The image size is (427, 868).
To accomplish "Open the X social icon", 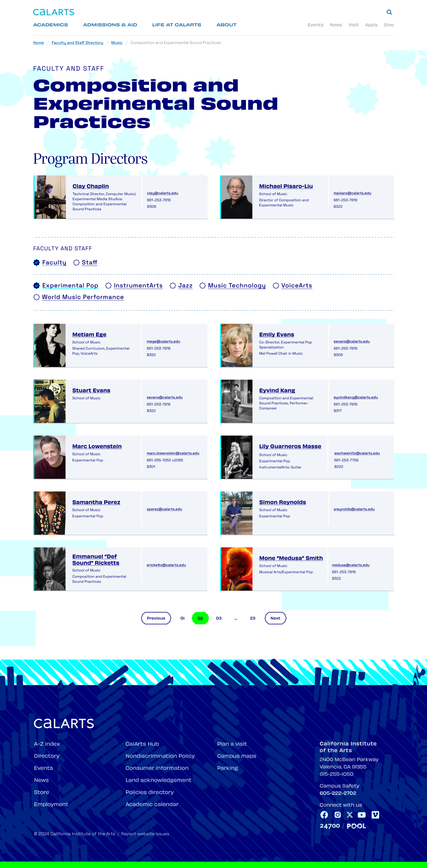I will pyautogui.click(x=350, y=815).
